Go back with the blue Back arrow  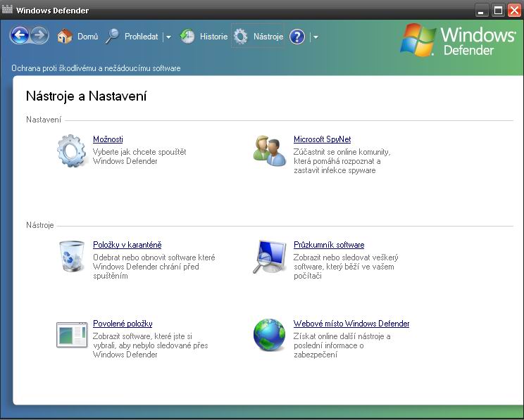pos(20,35)
